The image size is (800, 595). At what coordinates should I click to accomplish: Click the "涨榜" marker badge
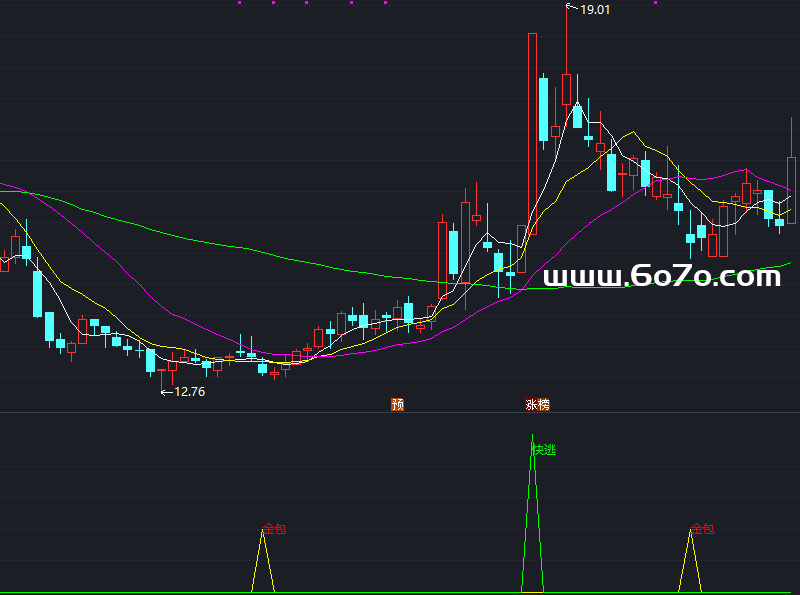537,405
